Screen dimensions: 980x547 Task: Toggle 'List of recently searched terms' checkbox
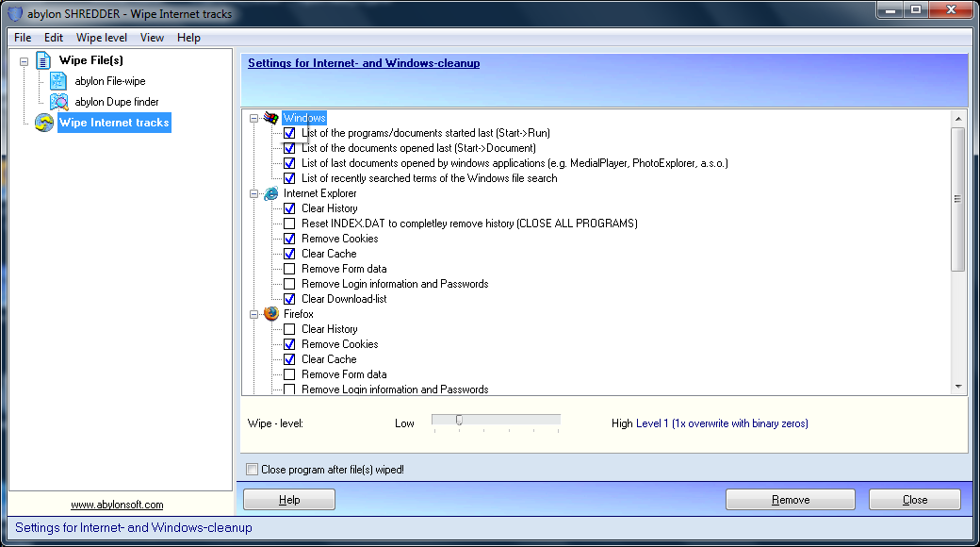(x=289, y=177)
